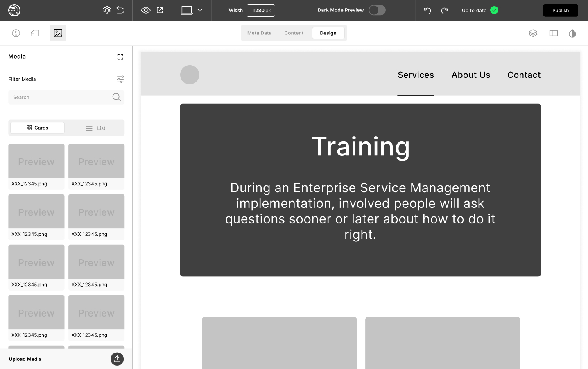Open the layers panel icon
Screen dimensions: 588x369
coord(533,33)
